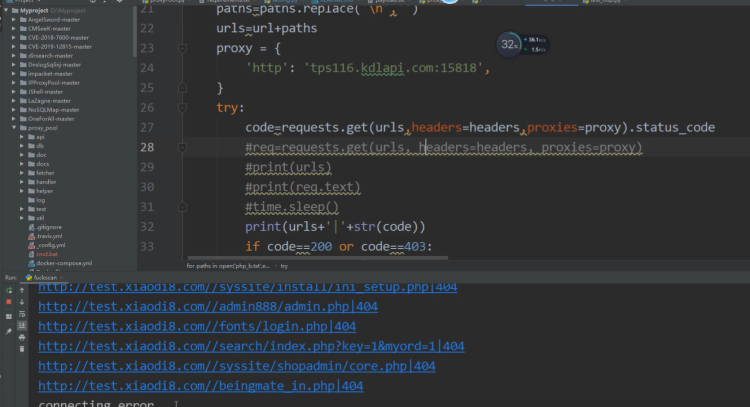Select the fuckscan run tab
This screenshot has height=407, width=750.
pos(44,277)
